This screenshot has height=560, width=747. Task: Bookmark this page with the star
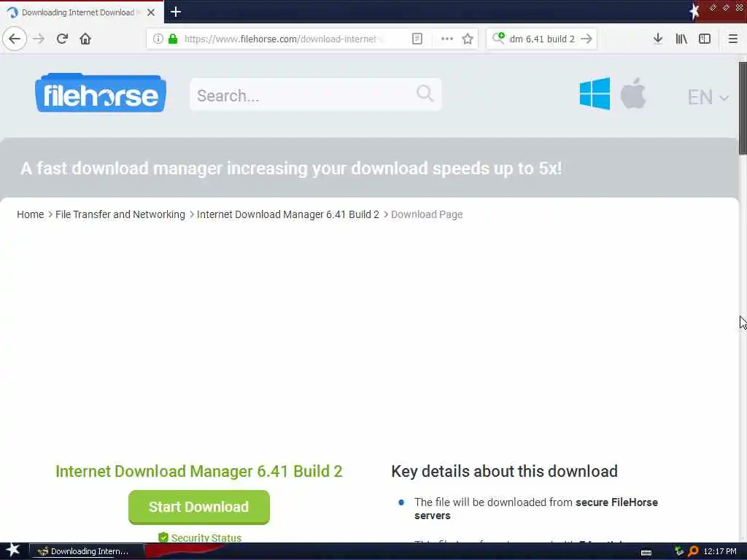(x=468, y=39)
